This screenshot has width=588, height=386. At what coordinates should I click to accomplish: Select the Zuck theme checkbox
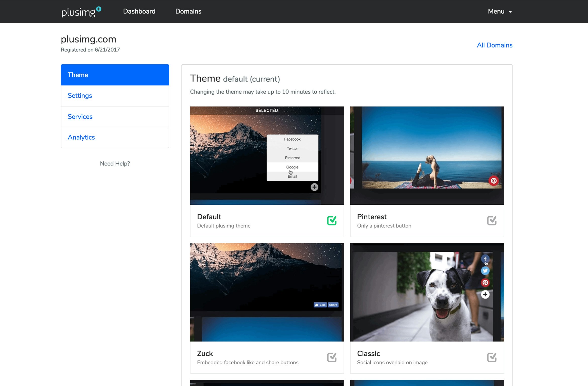point(332,357)
